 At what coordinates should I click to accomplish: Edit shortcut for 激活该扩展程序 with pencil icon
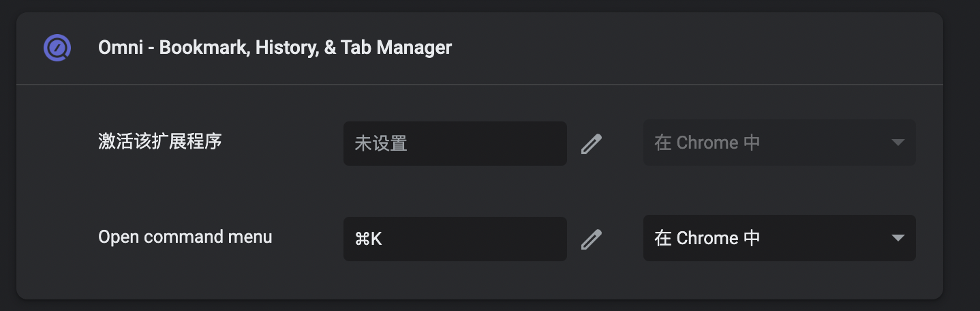click(591, 143)
